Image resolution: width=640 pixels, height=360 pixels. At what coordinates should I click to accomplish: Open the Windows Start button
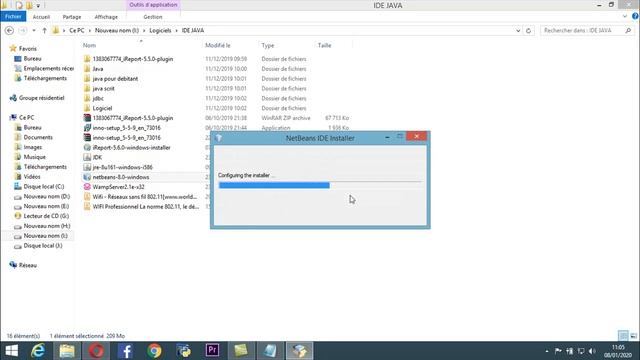click(11, 351)
